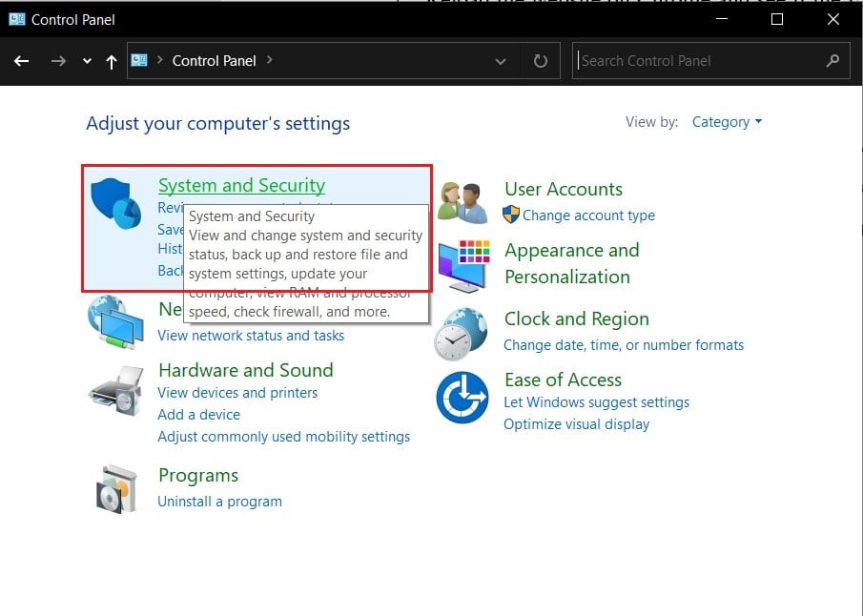
Task: Open the View by Category dropdown
Action: 727,122
